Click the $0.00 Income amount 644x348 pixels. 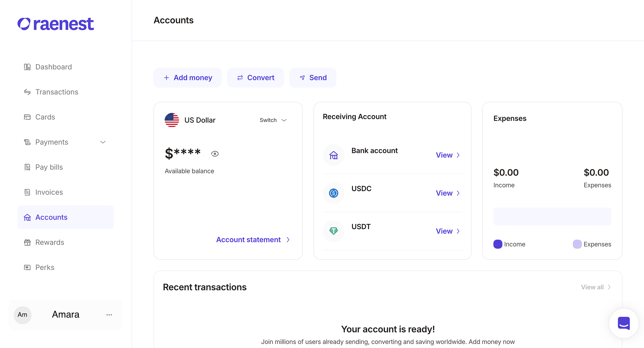click(x=506, y=172)
